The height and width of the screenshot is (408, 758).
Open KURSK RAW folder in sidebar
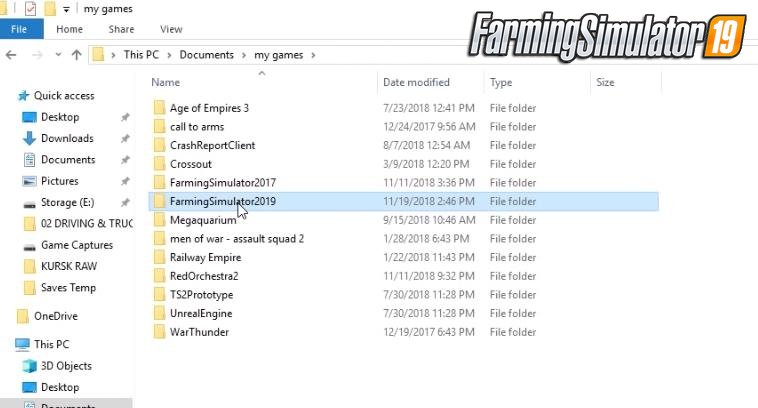pyautogui.click(x=69, y=266)
